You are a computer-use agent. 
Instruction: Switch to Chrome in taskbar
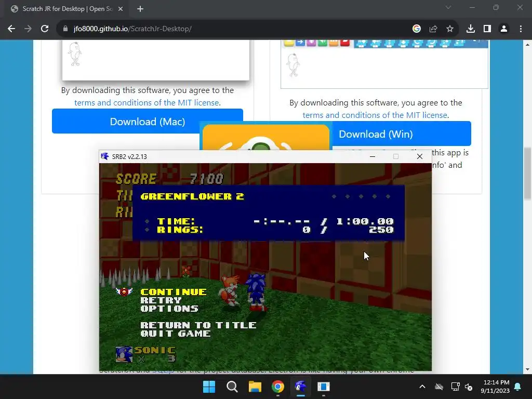click(277, 387)
